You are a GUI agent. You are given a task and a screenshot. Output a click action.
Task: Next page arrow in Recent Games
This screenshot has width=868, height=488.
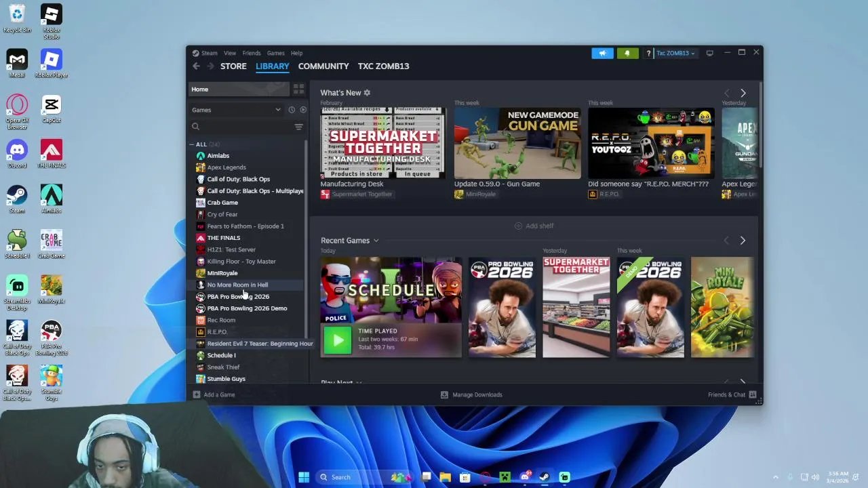pos(743,241)
